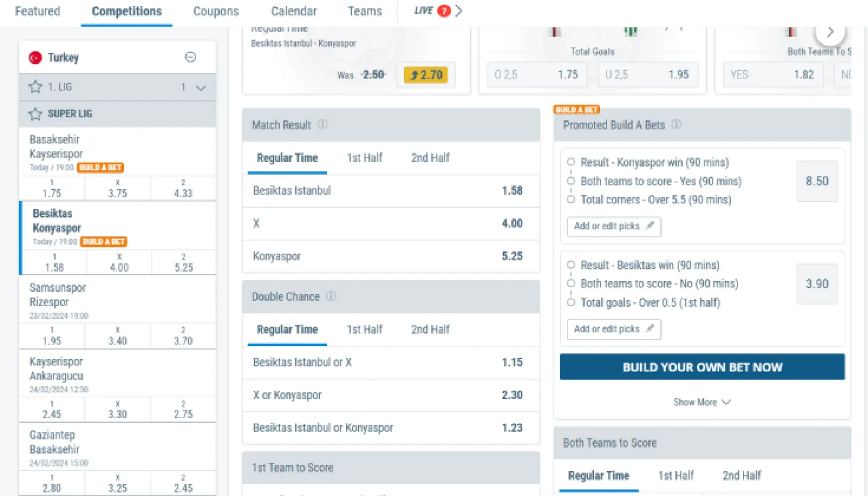Viewport: 868px width, 496px height.
Task: Select Total goals Over 0.5 1st half radio
Action: [x=571, y=302]
